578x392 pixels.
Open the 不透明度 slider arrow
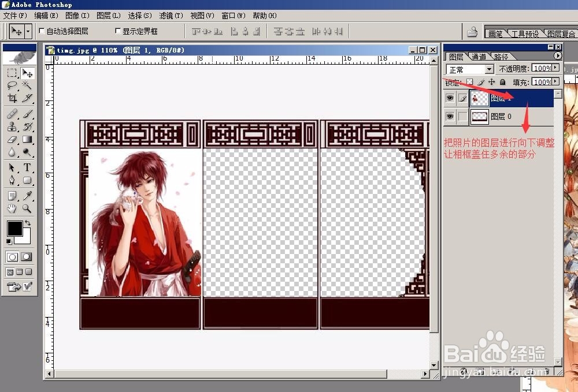pos(555,68)
